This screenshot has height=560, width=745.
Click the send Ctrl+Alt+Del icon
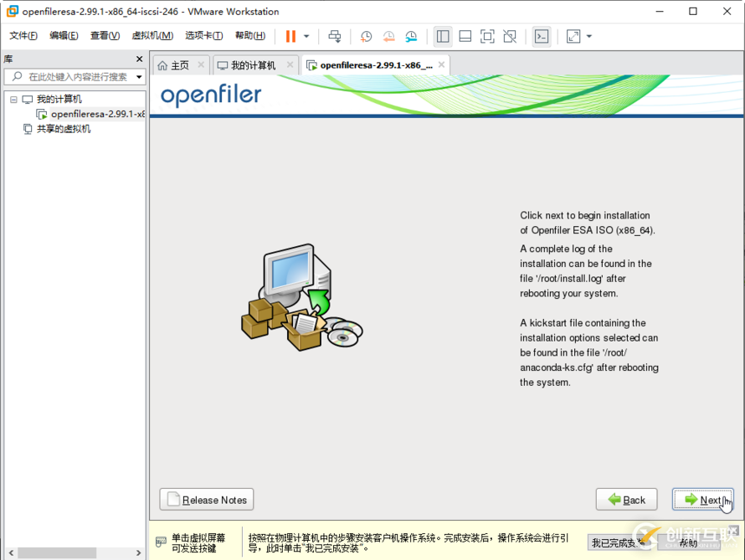(x=335, y=36)
